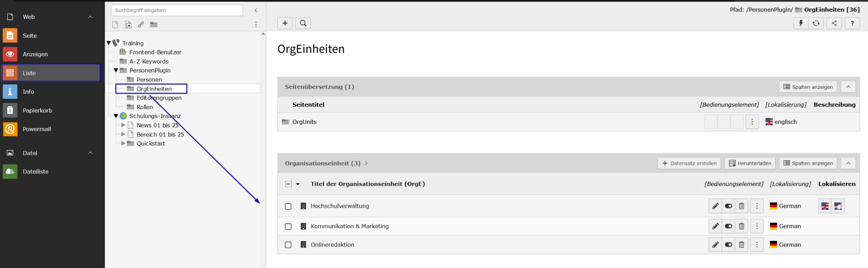Image resolution: width=868 pixels, height=268 pixels.
Task: Edit the Hochschulverwaltung record with pencil icon
Action: tap(715, 206)
